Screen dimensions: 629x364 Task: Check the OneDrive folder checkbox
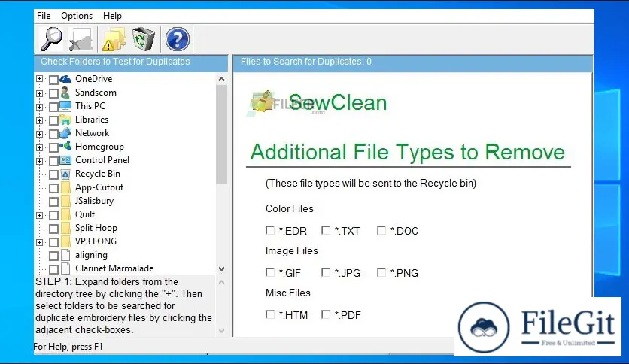point(53,80)
